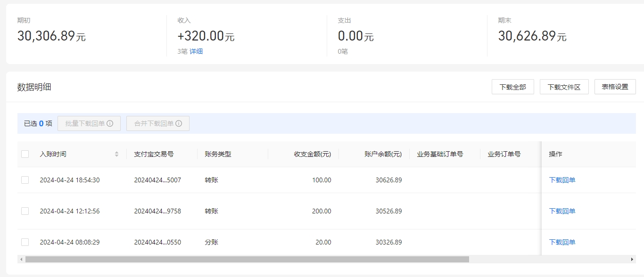Viewport: 644px width, 277px height.
Task: Click the 20.00 amount cell
Action: 323,242
